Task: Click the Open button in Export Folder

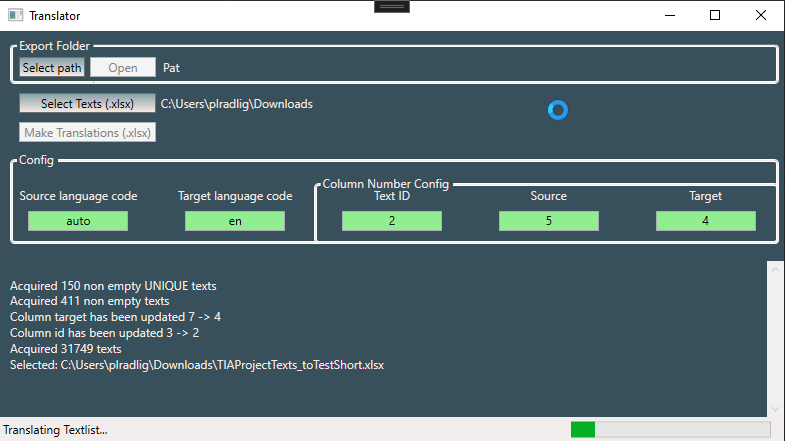Action: pyautogui.click(x=123, y=68)
